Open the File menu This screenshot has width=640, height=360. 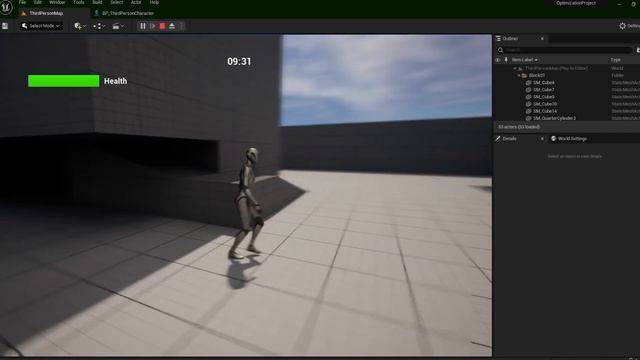[22, 2]
